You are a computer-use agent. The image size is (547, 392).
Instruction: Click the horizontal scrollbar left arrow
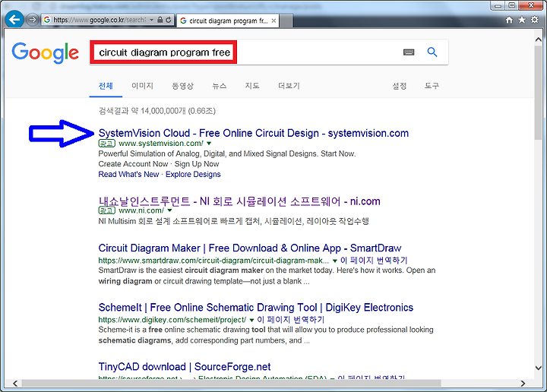tap(15, 384)
